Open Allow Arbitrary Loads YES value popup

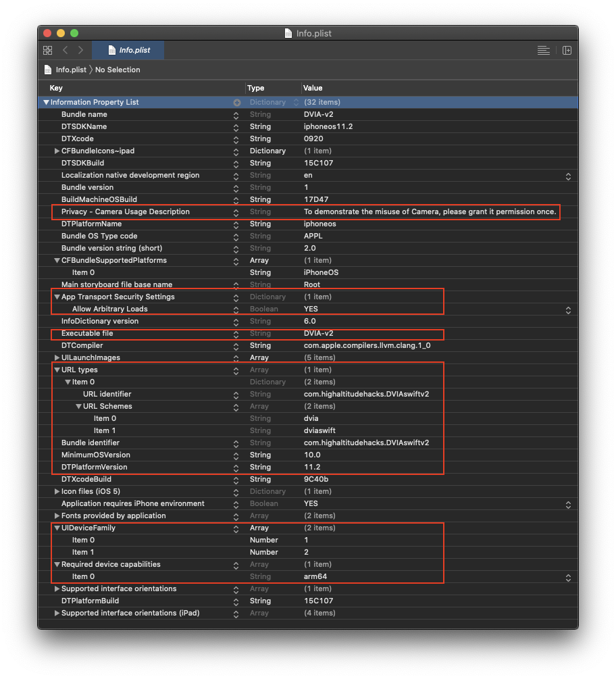tap(568, 309)
